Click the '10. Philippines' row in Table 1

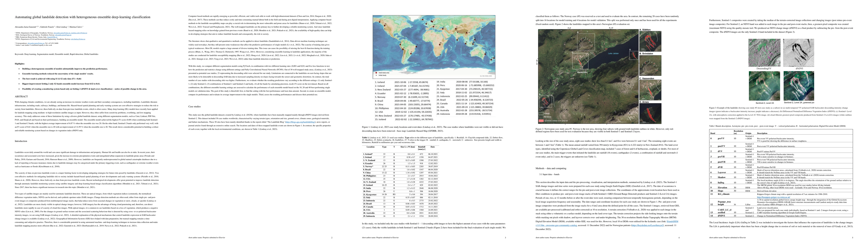tap(401, 176)
